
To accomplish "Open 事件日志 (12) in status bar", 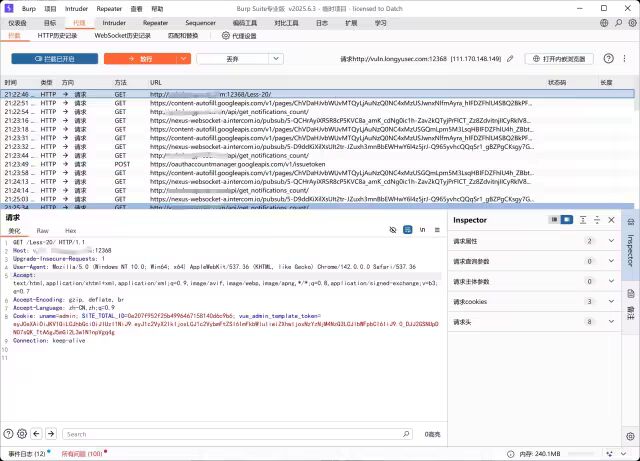I will (x=27, y=454).
